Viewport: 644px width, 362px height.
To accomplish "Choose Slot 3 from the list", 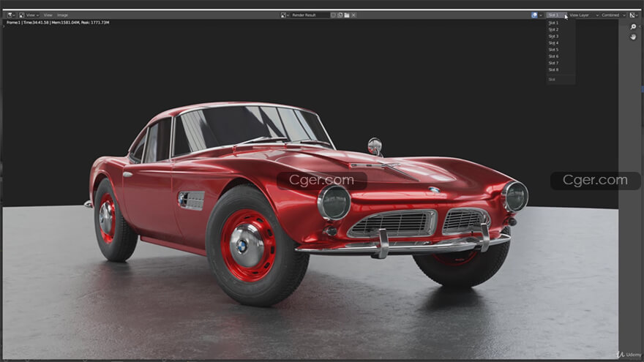I will pyautogui.click(x=561, y=36).
